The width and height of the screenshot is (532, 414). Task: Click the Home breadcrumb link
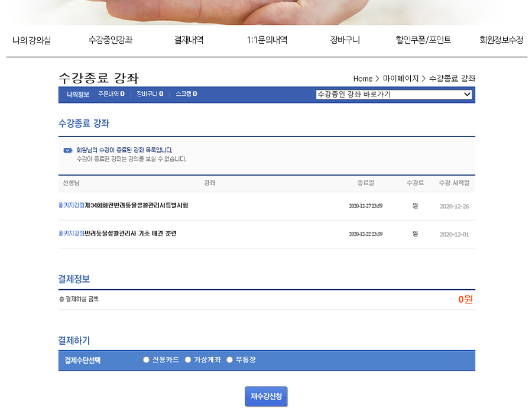click(x=362, y=79)
